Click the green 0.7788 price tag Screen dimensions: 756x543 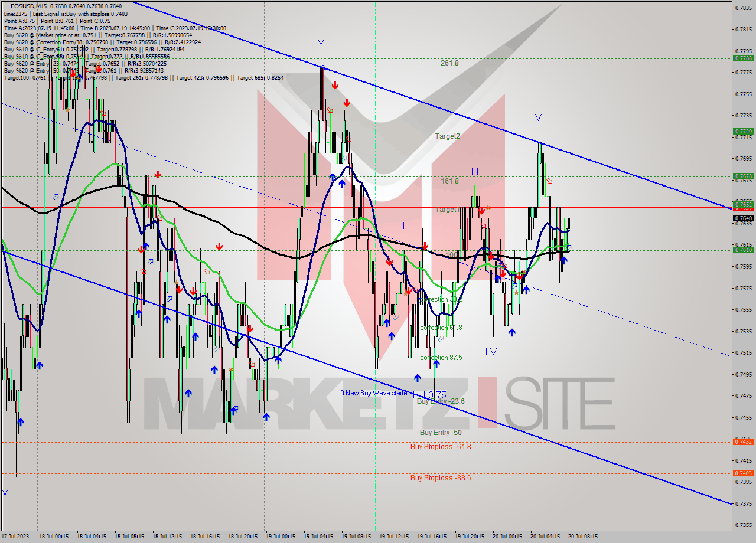tap(743, 58)
